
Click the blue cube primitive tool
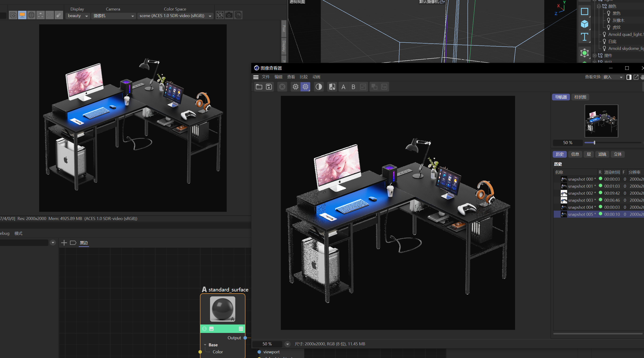pyautogui.click(x=584, y=24)
